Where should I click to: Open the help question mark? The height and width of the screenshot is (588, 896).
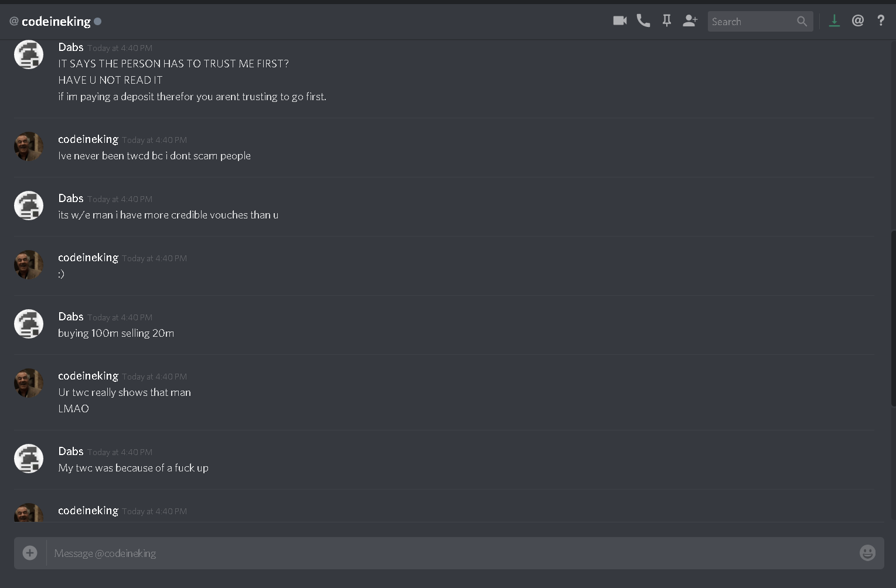tap(881, 21)
